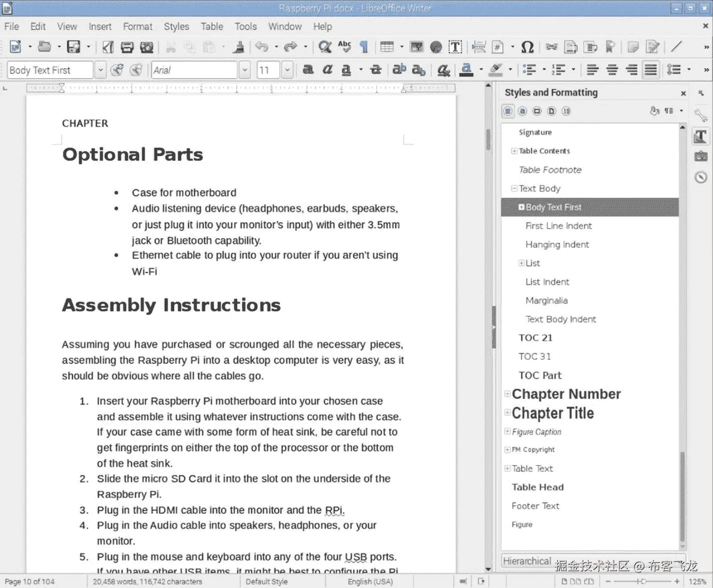This screenshot has height=588, width=713.
Task: Click Page 10 of 104 status field
Action: [x=30, y=581]
